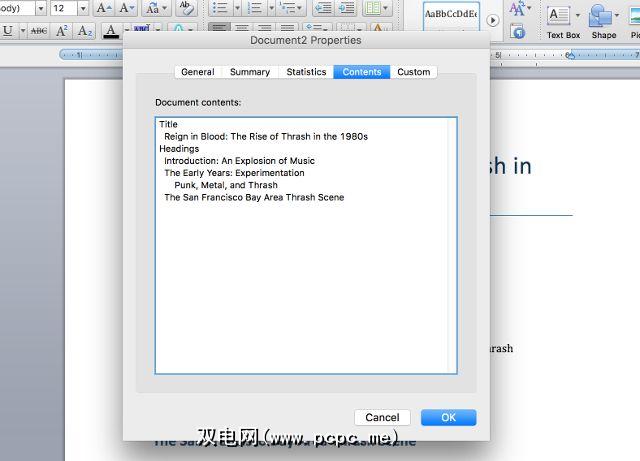Insert a Text Box
The height and width of the screenshot is (461, 640).
coord(563,20)
